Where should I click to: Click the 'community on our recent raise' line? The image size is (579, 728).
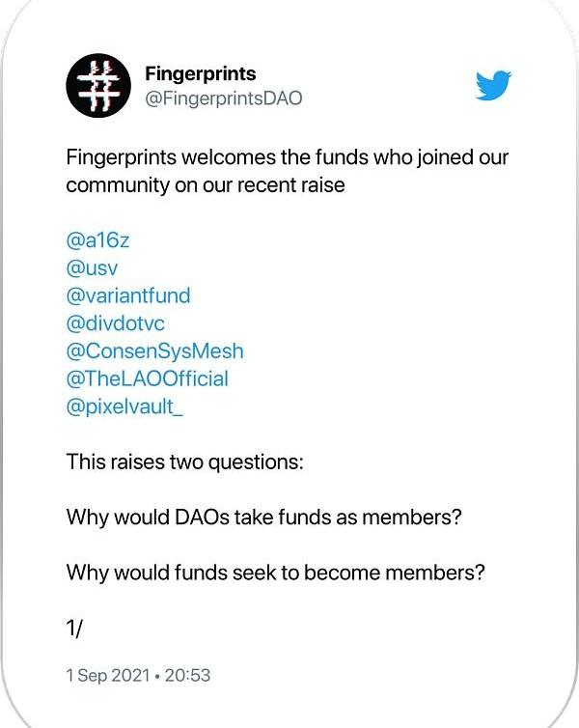coord(206,185)
